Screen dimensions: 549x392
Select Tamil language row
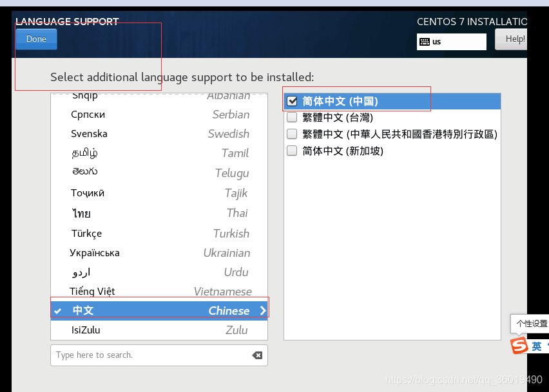click(159, 153)
